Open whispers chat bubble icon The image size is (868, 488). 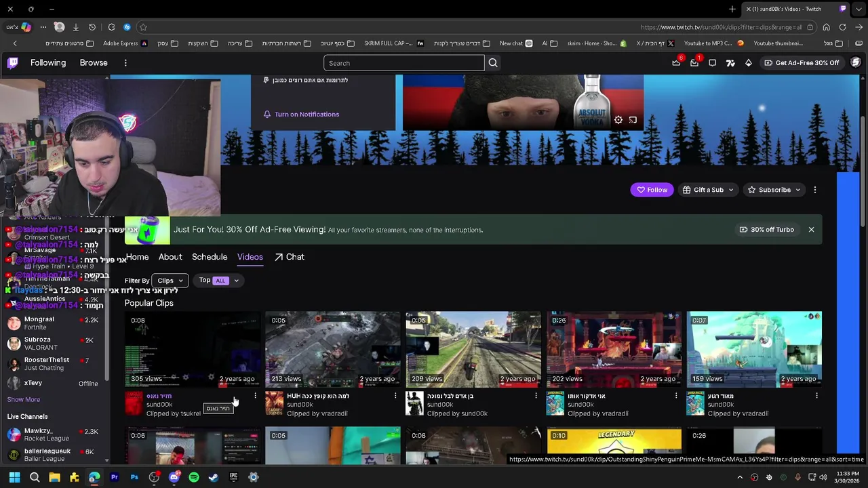pyautogui.click(x=713, y=63)
